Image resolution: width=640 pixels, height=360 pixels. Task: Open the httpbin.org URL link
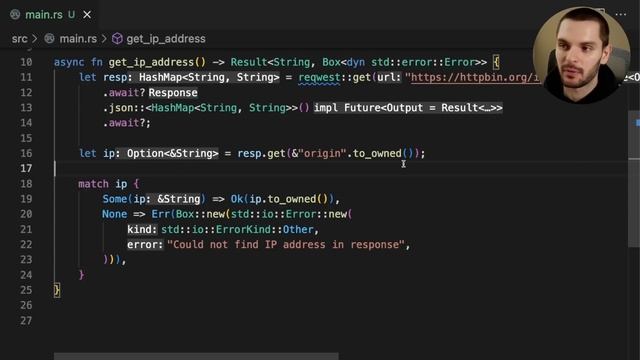click(x=475, y=77)
